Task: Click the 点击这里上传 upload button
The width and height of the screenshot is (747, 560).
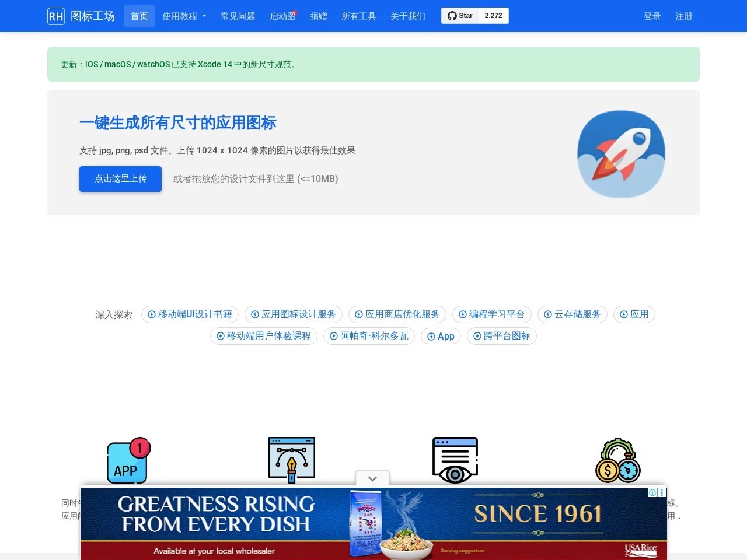Action: pos(120,178)
